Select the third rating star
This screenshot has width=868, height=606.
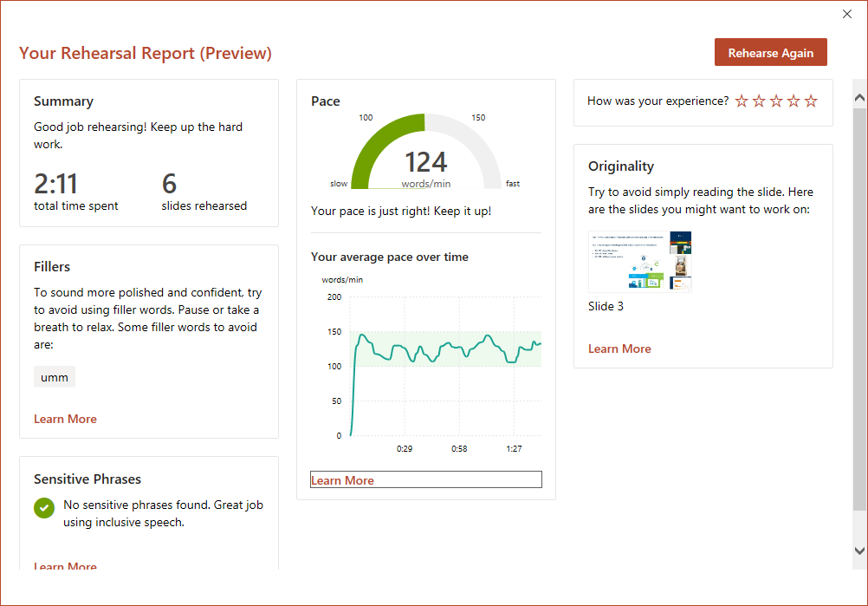point(776,101)
